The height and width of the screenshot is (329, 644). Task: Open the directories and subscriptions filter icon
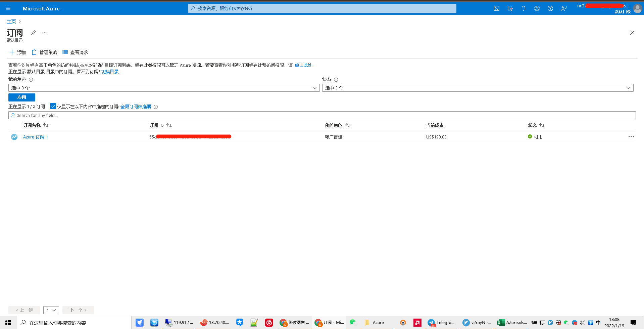[510, 8]
